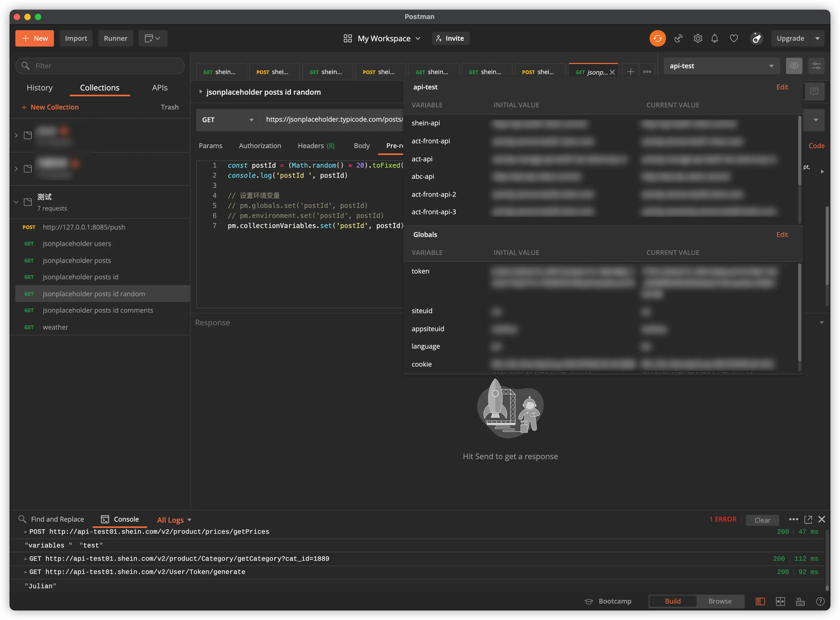Open keyboard shortcuts icon in status bar
This screenshot has height=620, width=840.
pos(800,601)
